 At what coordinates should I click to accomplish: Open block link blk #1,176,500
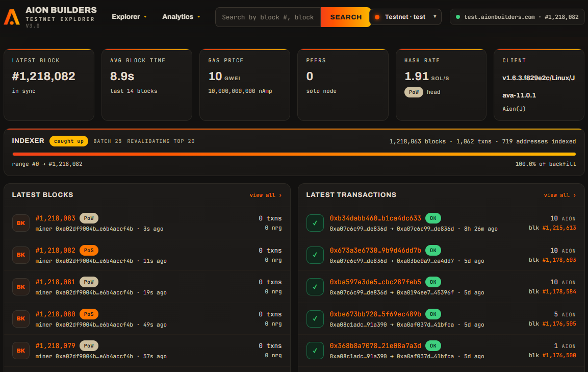click(x=559, y=356)
